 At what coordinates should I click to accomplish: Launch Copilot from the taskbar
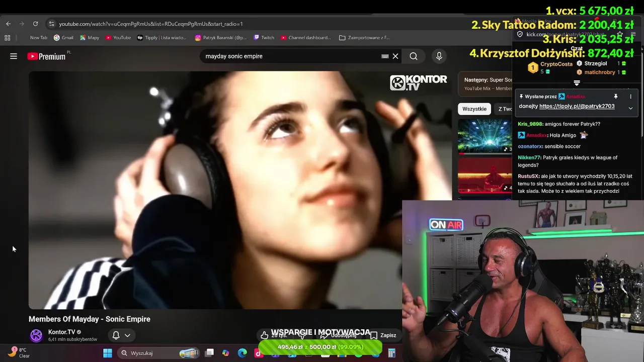pyautogui.click(x=226, y=353)
